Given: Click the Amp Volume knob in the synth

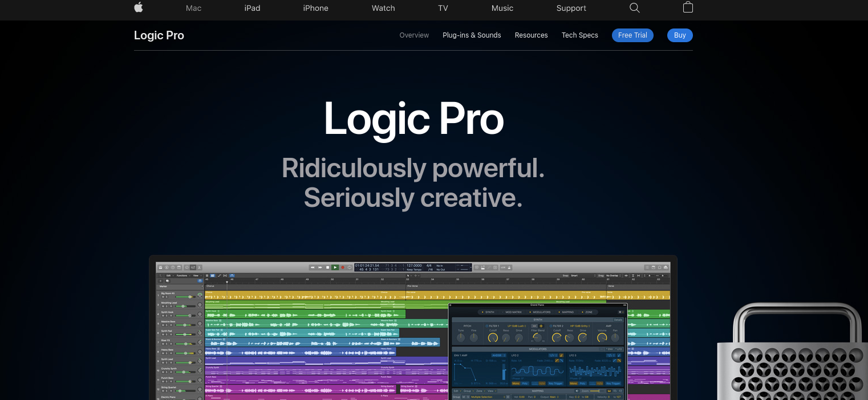Looking at the screenshot, I should point(602,337).
